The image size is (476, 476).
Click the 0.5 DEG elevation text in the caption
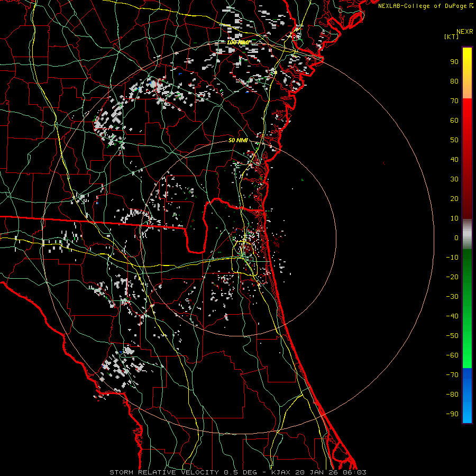click(x=240, y=472)
